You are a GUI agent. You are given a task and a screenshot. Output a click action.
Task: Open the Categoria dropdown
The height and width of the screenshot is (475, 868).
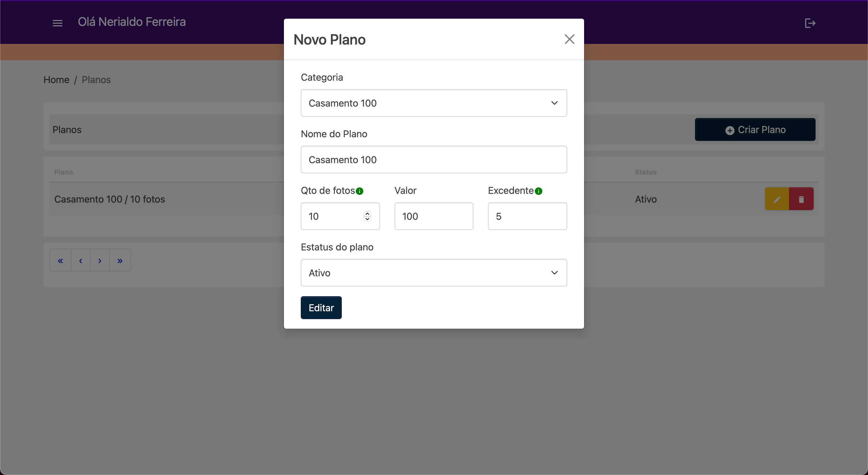click(434, 103)
